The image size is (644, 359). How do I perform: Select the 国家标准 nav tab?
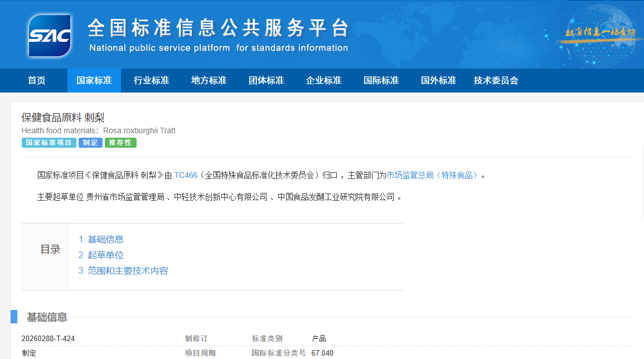(x=94, y=80)
